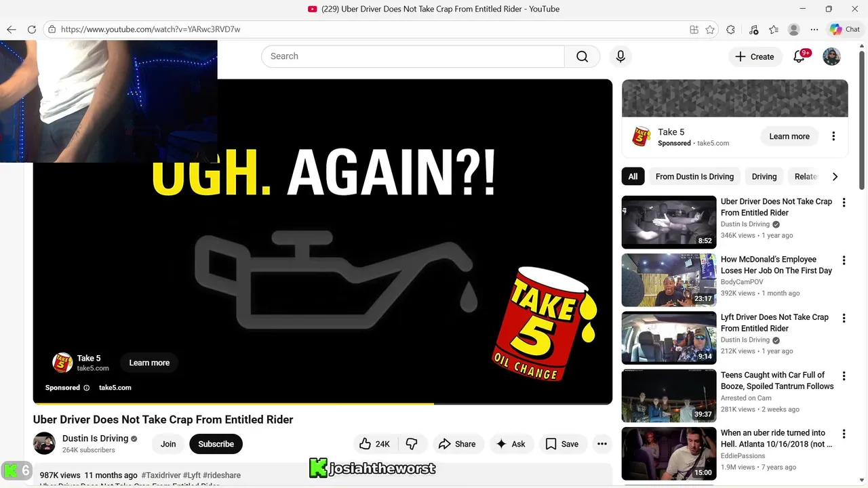The image size is (868, 488).
Task: Open more actions menu below video
Action: (602, 444)
